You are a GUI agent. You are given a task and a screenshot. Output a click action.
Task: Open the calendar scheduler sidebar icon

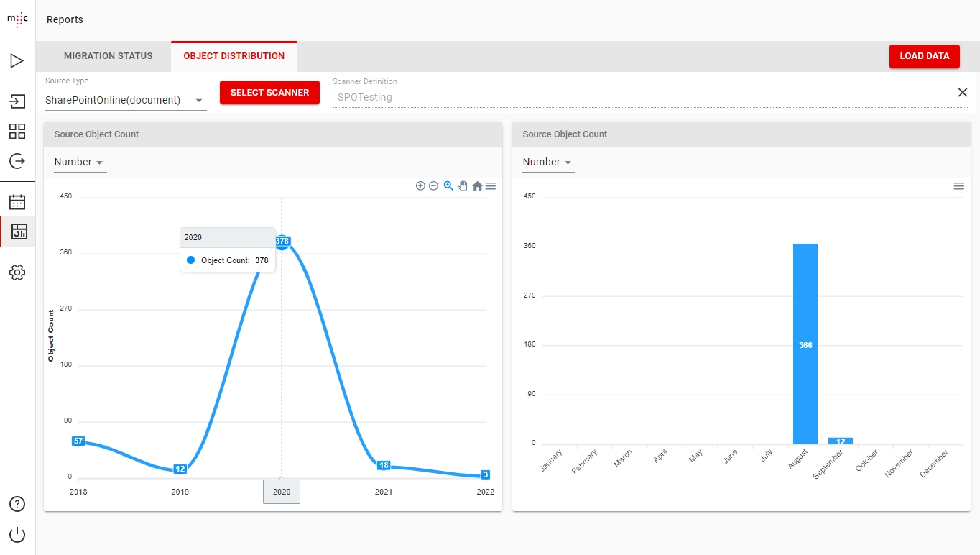point(17,202)
